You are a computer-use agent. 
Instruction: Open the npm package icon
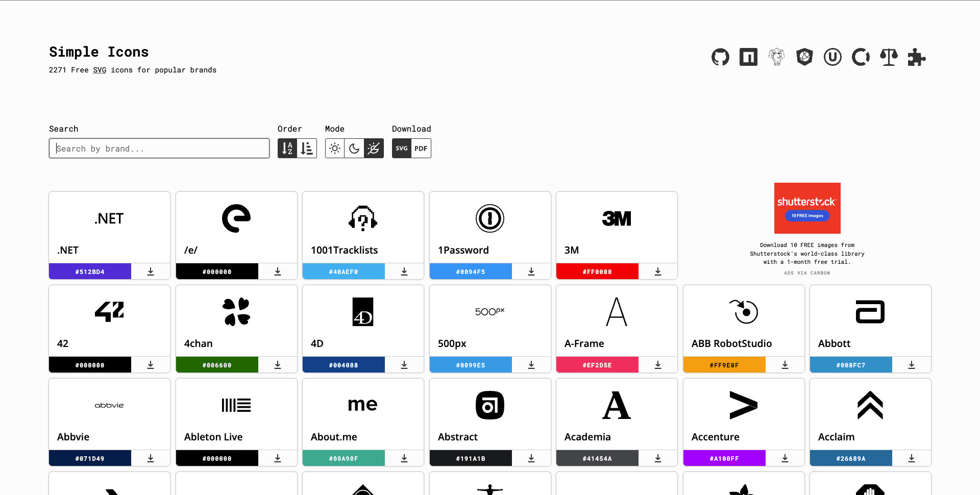point(748,57)
